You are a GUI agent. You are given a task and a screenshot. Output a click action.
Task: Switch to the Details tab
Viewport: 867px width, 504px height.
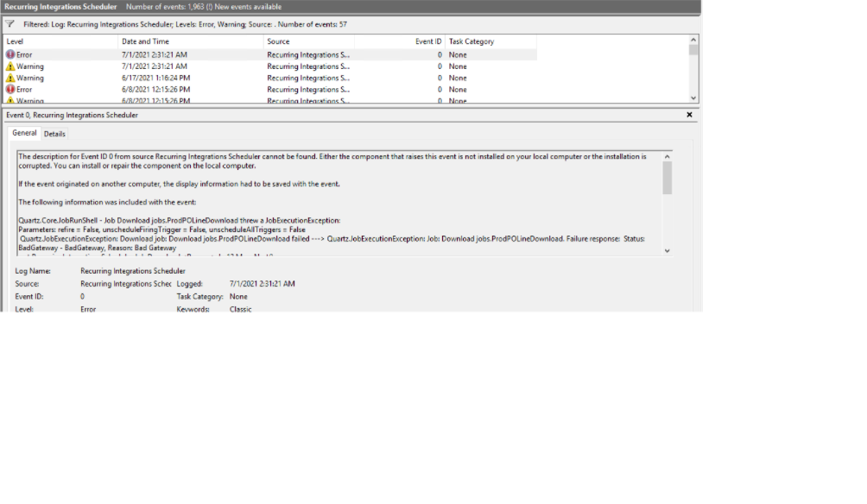pyautogui.click(x=54, y=134)
